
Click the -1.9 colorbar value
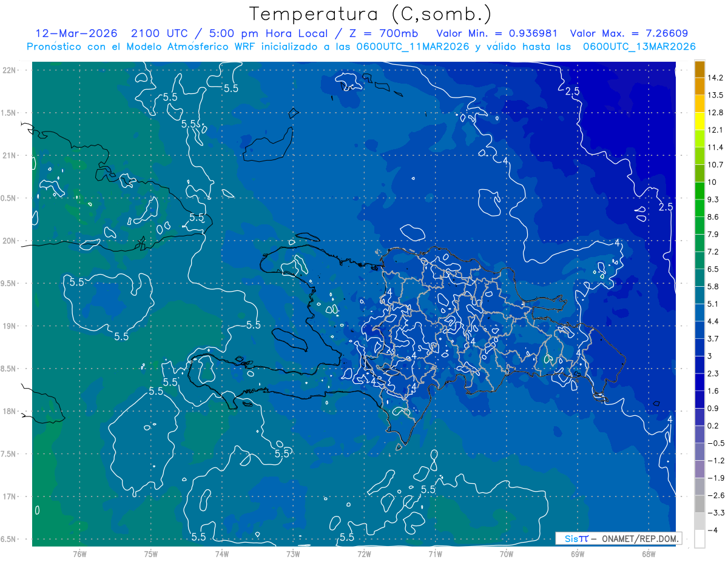point(716,478)
